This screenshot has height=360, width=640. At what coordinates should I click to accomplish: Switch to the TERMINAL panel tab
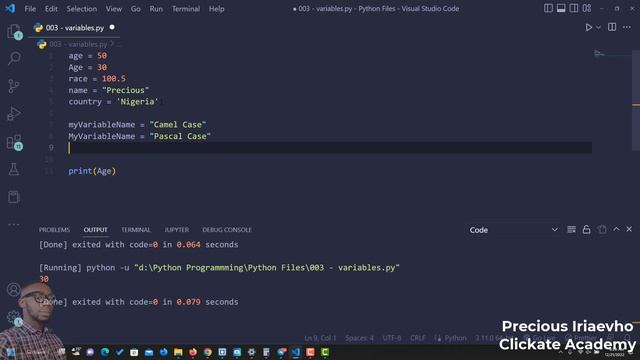point(136,230)
